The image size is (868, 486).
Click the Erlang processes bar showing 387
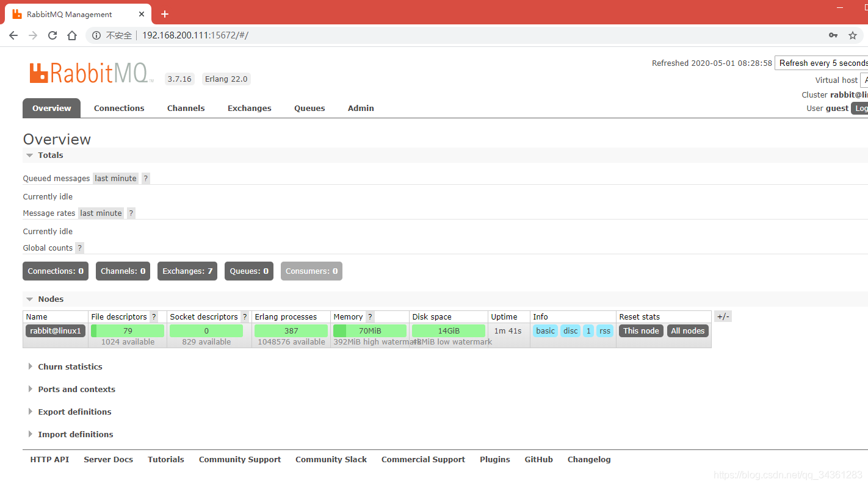coord(291,331)
